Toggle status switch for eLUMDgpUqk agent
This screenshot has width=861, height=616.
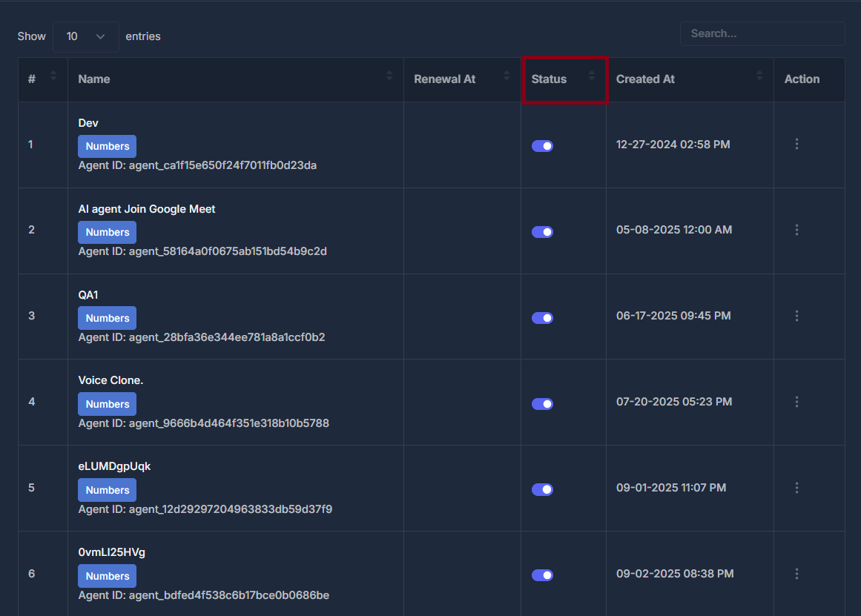(542, 489)
